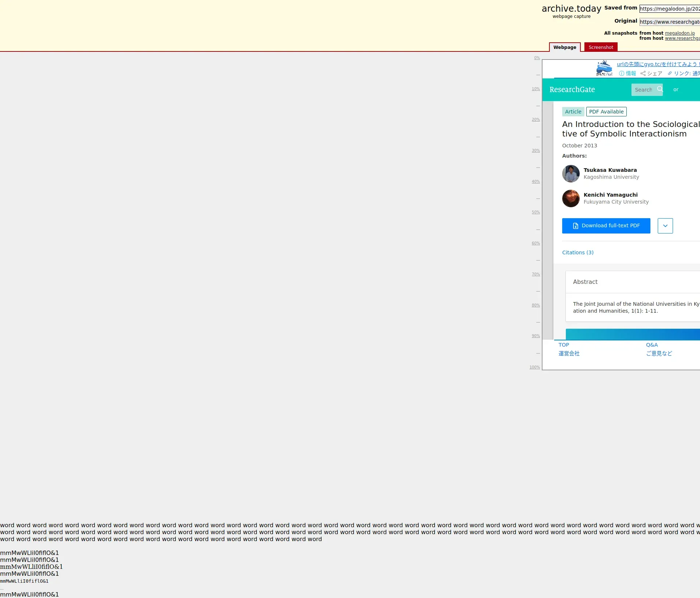Click the Original URL input field

pyautogui.click(x=669, y=22)
